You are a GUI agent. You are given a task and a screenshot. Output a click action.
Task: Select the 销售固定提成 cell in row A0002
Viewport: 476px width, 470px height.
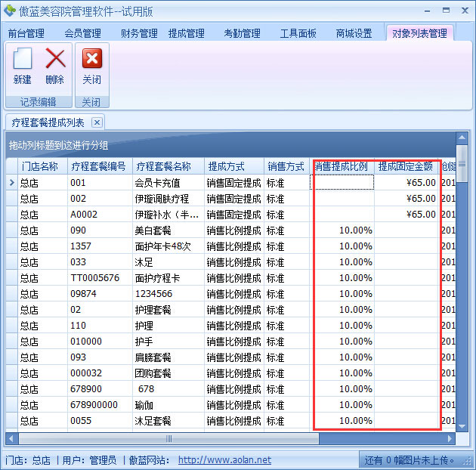[234, 215]
